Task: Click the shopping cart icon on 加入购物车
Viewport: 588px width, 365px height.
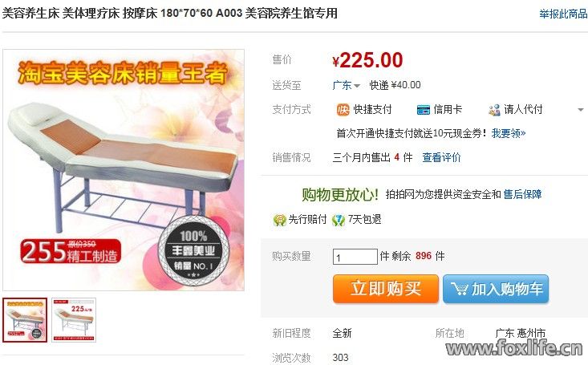Action: pyautogui.click(x=460, y=289)
